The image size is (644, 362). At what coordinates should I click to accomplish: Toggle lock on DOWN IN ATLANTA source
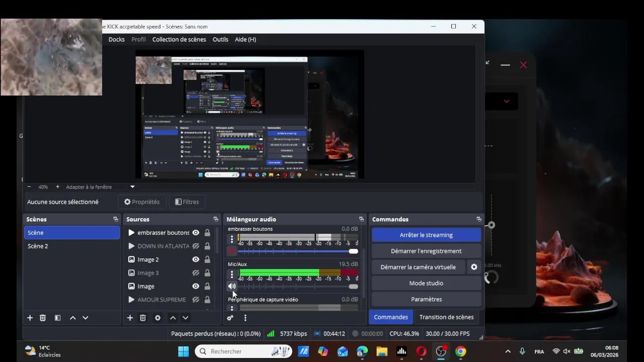(207, 246)
